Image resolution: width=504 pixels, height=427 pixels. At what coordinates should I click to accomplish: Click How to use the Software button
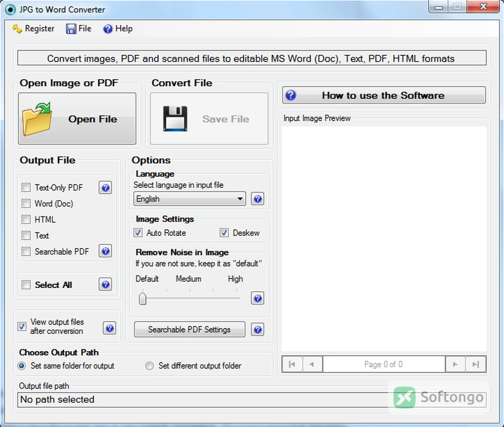click(384, 95)
